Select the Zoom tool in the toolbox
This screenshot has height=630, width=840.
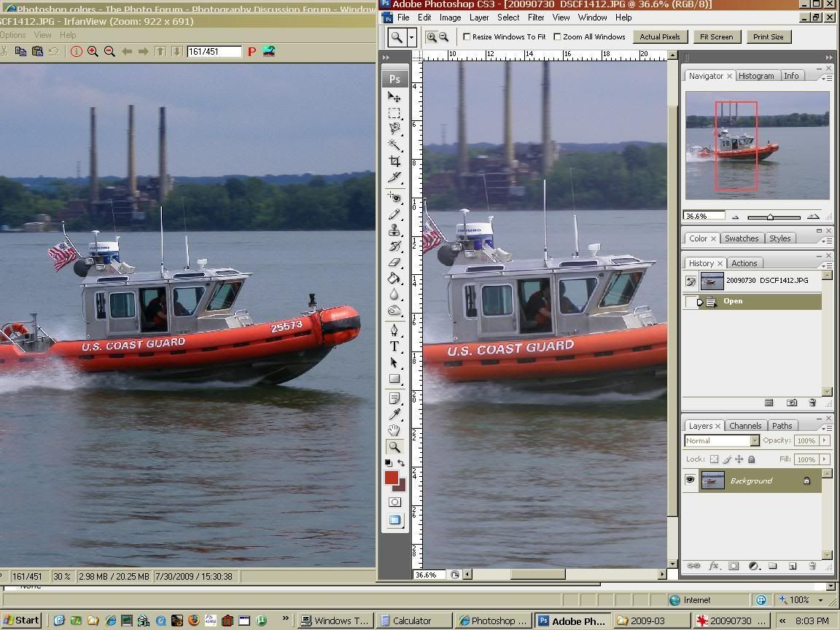click(394, 447)
